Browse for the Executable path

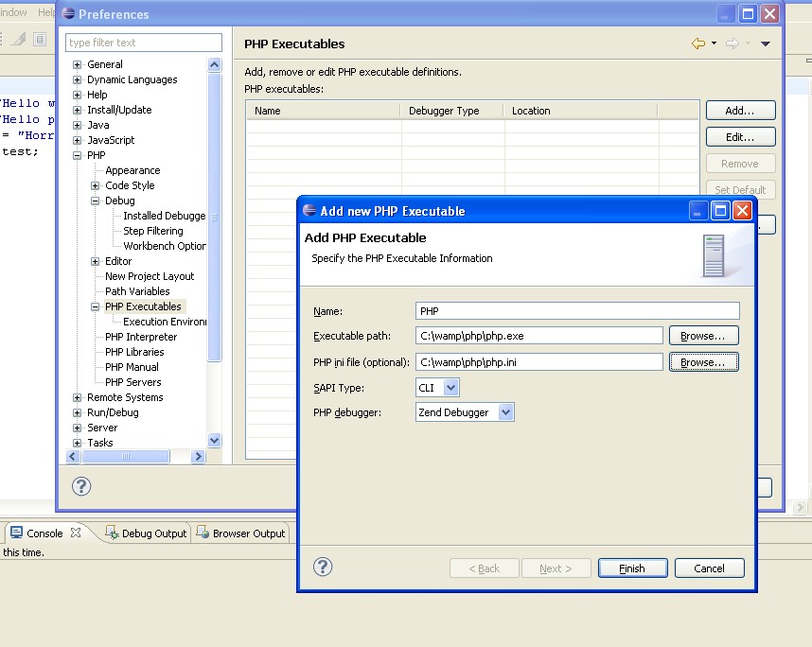pos(703,336)
